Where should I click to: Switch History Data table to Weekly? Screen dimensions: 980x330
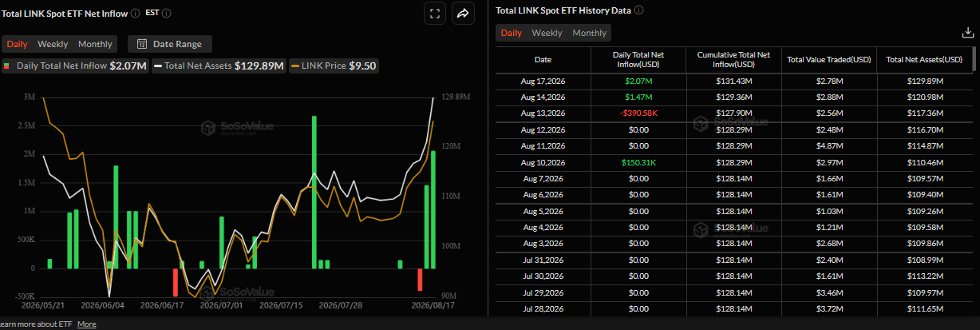(x=547, y=33)
